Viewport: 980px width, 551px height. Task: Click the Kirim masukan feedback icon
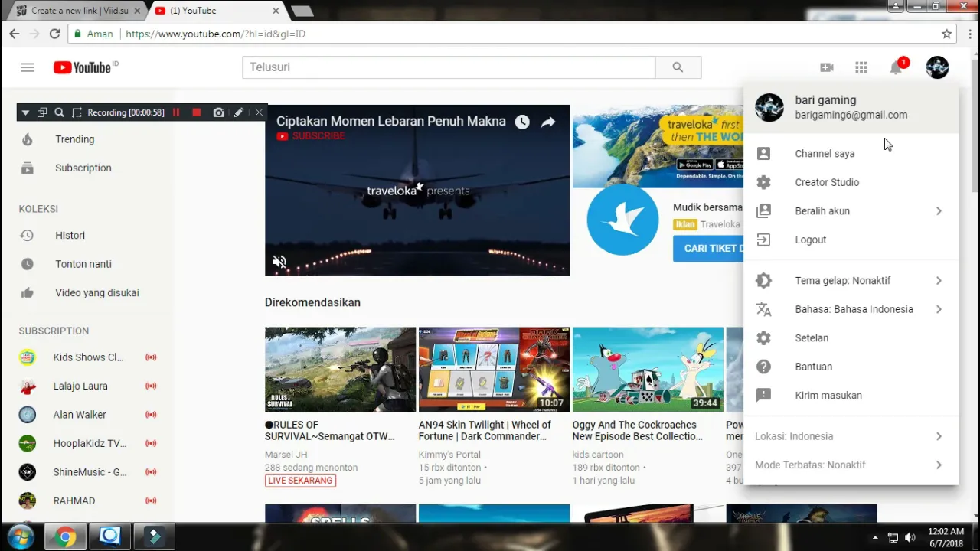coord(763,395)
